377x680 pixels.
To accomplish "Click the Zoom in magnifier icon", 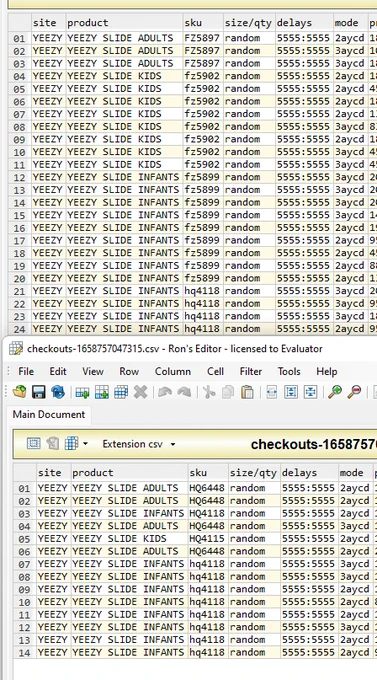I will 334,392.
